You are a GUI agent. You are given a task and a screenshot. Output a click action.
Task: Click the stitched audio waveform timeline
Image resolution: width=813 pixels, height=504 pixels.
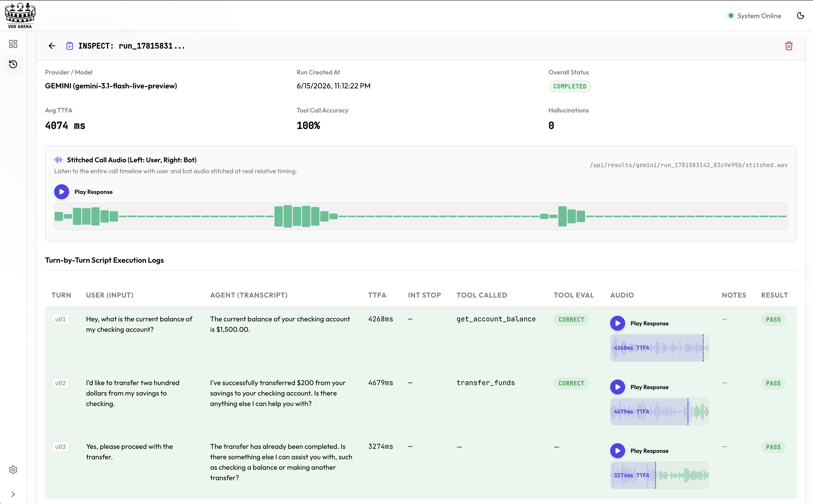[421, 216]
